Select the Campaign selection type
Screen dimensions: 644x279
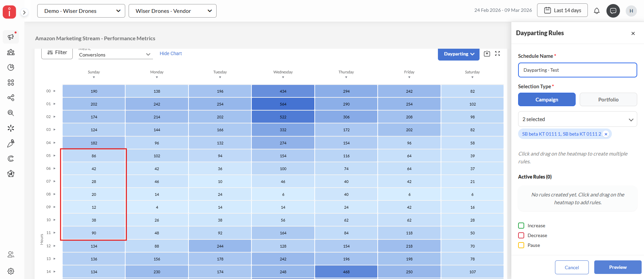click(x=547, y=99)
